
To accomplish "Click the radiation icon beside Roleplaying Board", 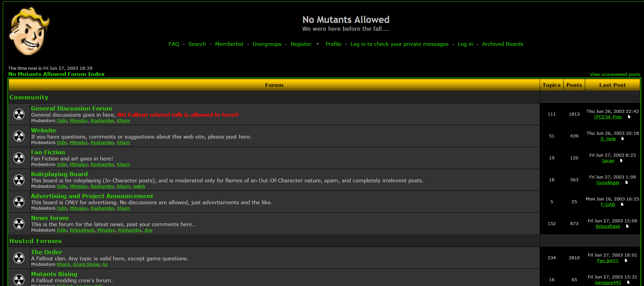I will click(x=19, y=180).
